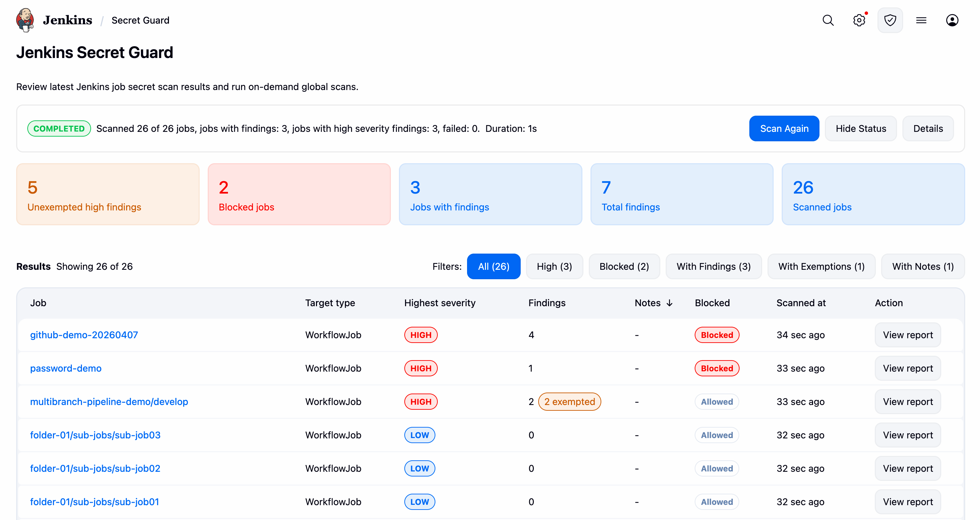
Task: Click the 2 exempted badge
Action: 569,402
